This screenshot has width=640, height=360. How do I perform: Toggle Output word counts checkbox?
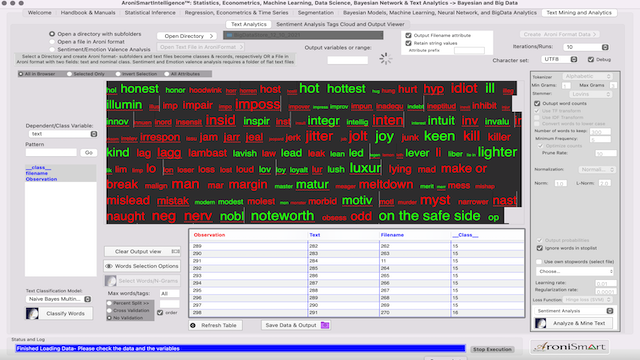tap(537, 104)
